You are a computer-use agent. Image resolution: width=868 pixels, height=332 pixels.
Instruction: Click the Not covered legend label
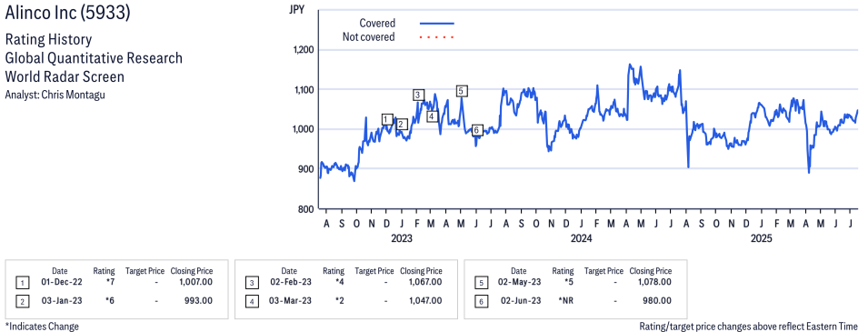point(369,37)
